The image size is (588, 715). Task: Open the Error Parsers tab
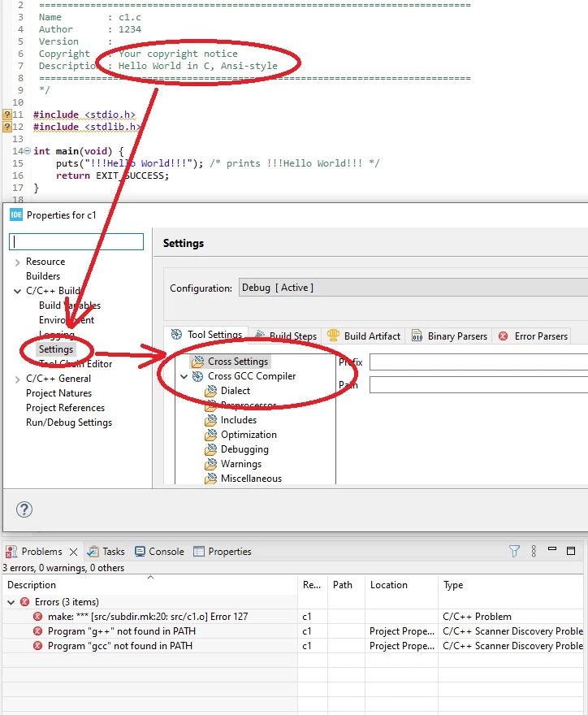pos(534,336)
